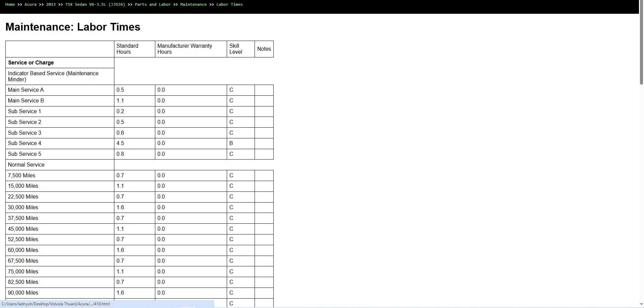Click Indicator Based Service (Maintenance Minder) row

click(x=60, y=77)
